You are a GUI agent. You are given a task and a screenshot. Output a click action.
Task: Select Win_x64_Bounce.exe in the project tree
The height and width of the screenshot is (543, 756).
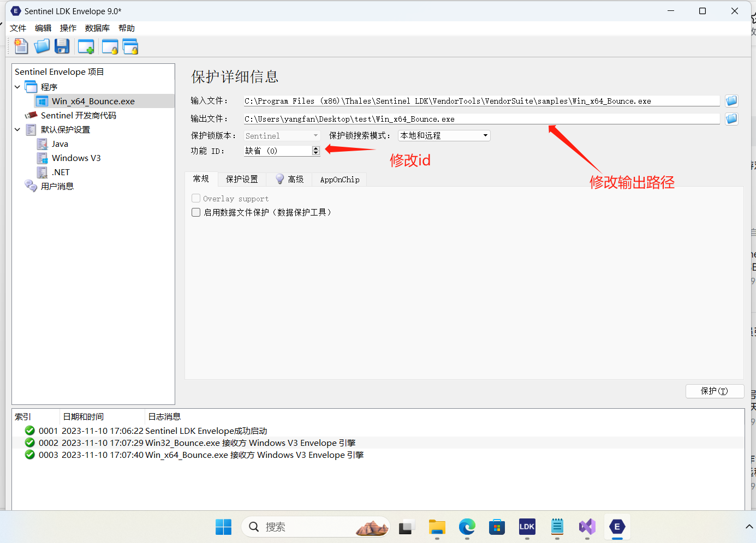tap(93, 101)
